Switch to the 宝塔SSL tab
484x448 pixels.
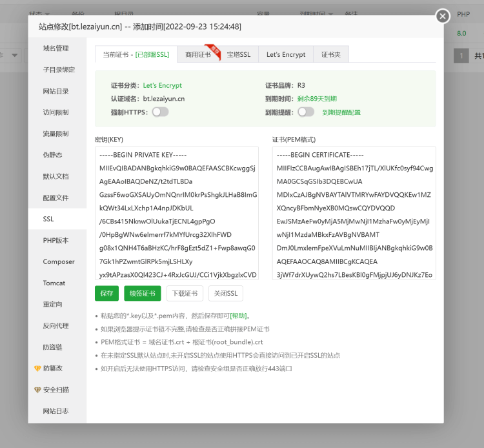pos(239,54)
